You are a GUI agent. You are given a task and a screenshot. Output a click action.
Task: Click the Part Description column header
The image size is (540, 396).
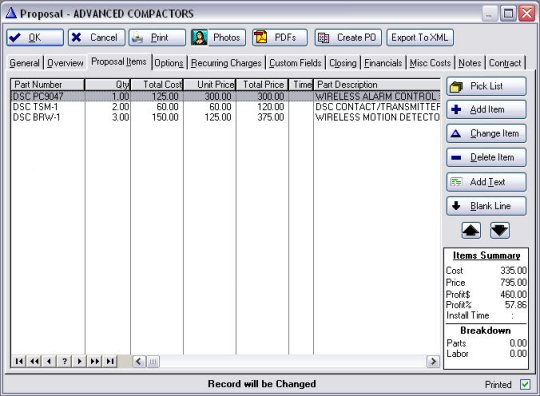[x=377, y=85]
